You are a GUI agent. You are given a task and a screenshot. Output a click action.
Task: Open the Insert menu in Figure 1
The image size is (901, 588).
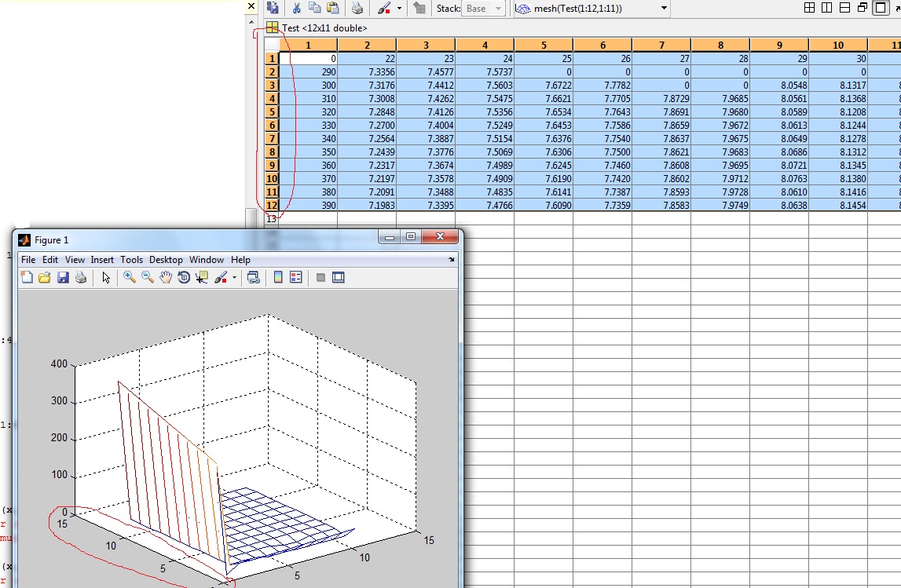[x=102, y=260]
